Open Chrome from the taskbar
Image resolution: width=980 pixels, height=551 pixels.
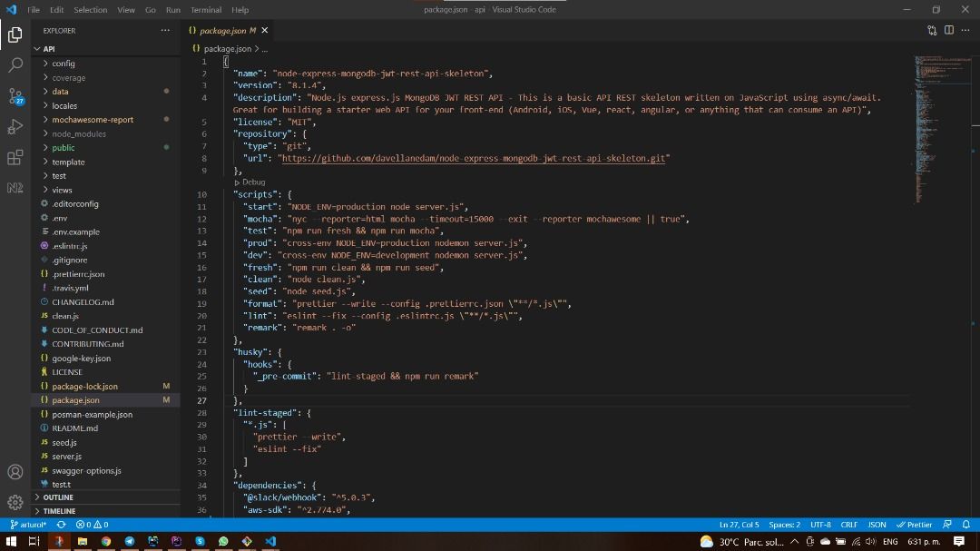tap(106, 542)
